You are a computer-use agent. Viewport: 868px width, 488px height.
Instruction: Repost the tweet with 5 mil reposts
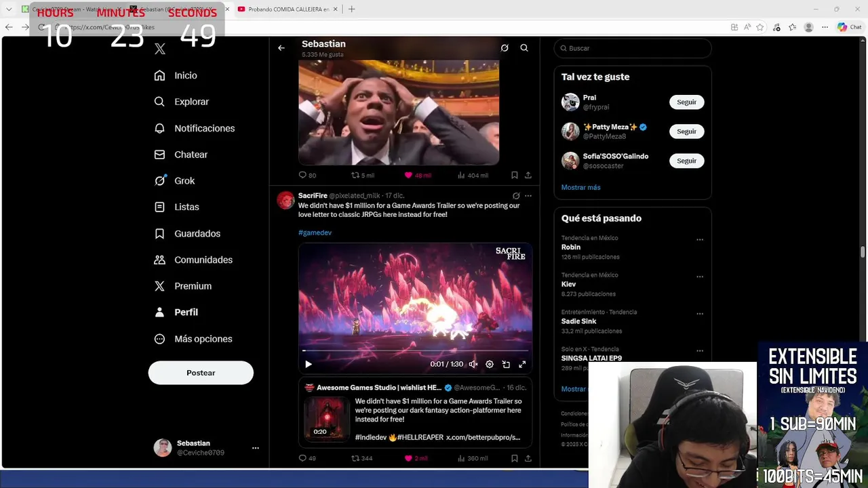pos(362,175)
